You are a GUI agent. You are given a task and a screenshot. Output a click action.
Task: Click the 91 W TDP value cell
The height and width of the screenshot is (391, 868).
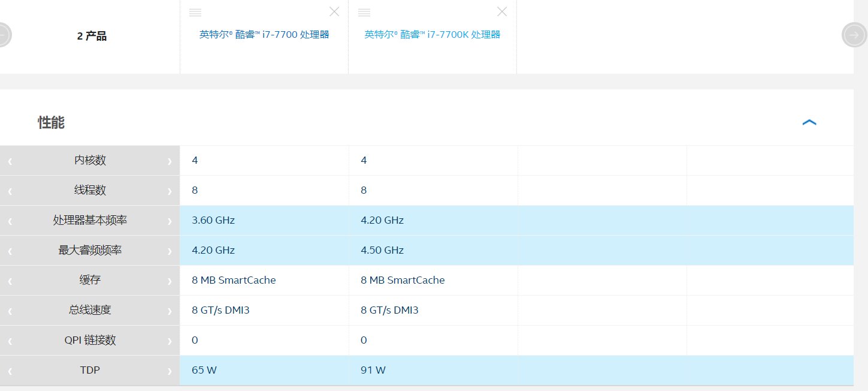point(373,370)
